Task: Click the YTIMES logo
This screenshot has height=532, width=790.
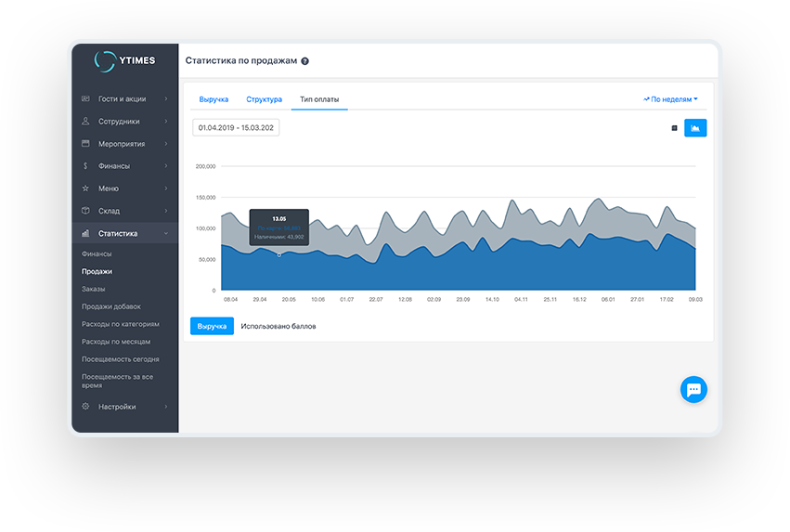Action: 124,60
